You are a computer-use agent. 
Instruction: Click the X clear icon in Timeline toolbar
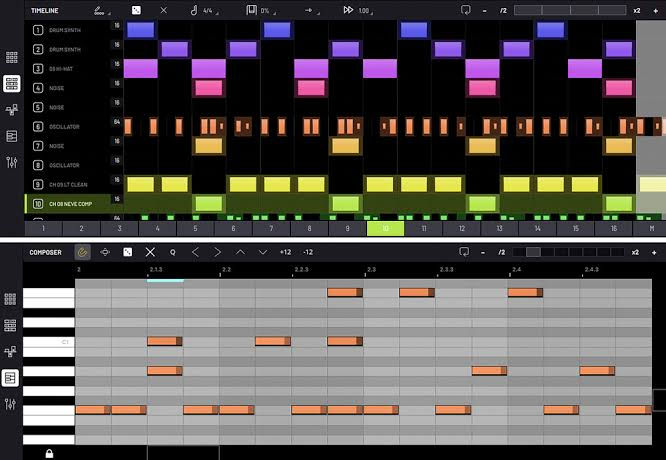(164, 10)
